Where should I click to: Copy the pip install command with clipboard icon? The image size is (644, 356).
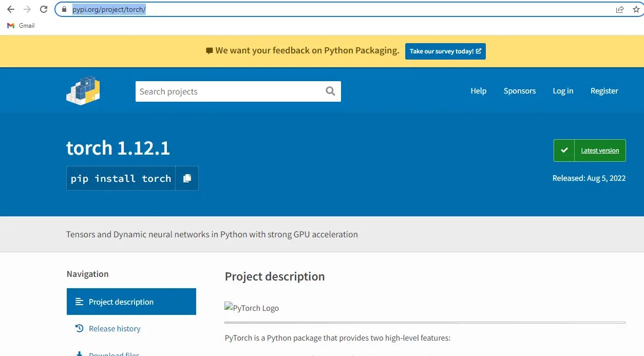coord(187,178)
